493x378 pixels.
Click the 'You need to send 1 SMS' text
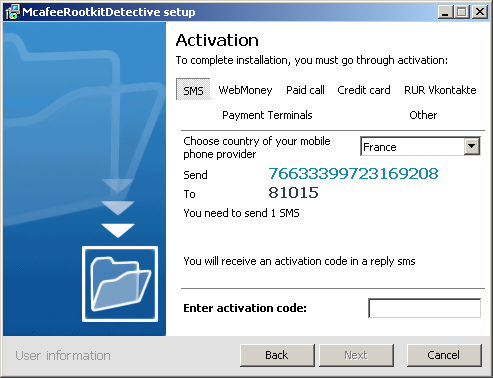pos(241,213)
